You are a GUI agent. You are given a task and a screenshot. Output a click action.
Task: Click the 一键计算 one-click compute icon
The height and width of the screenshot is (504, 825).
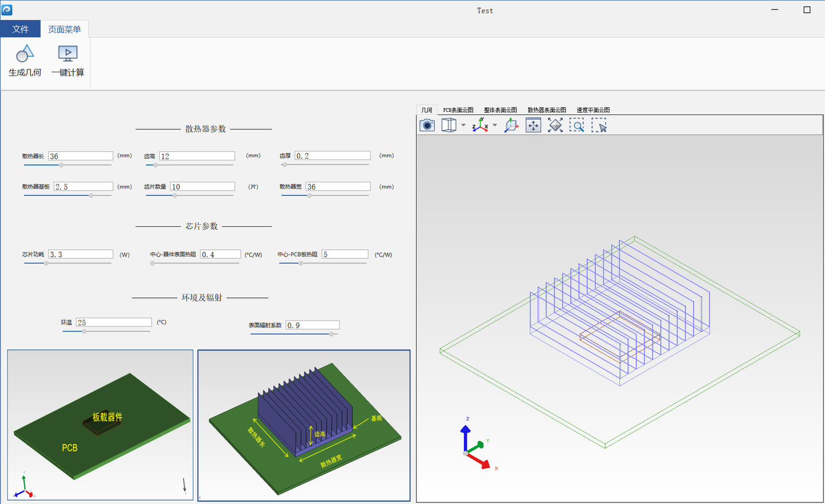[68, 54]
